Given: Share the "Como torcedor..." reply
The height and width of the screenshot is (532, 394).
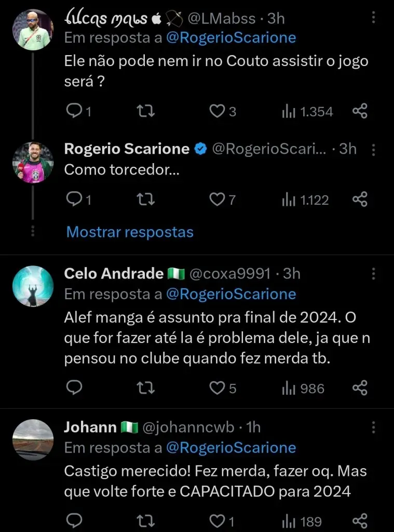Looking at the screenshot, I should (360, 199).
